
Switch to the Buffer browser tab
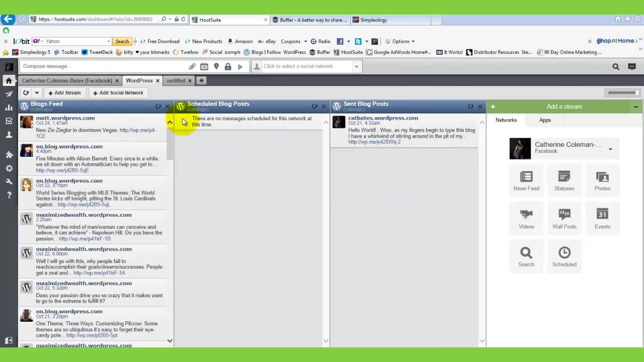[309, 20]
